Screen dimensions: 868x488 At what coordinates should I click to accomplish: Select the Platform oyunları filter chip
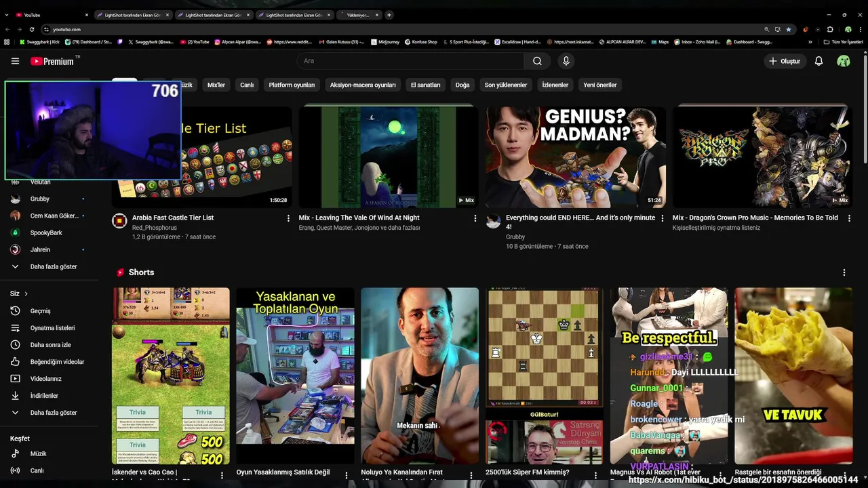292,85
